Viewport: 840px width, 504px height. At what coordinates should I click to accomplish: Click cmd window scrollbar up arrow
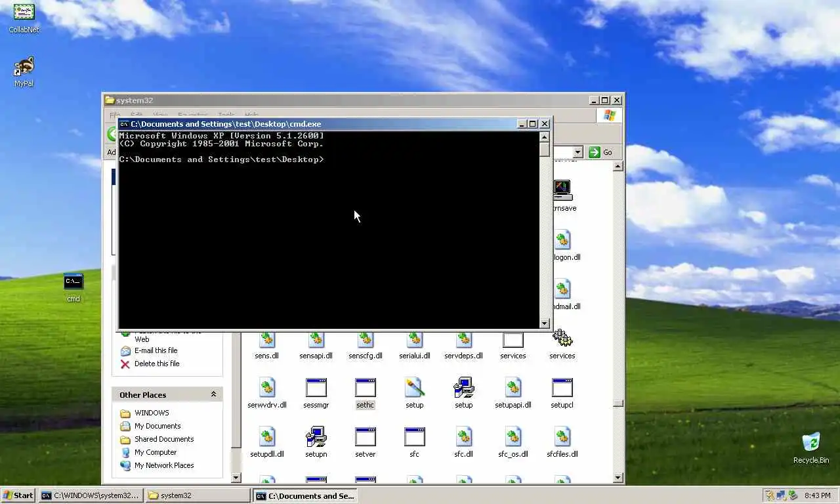pos(544,136)
